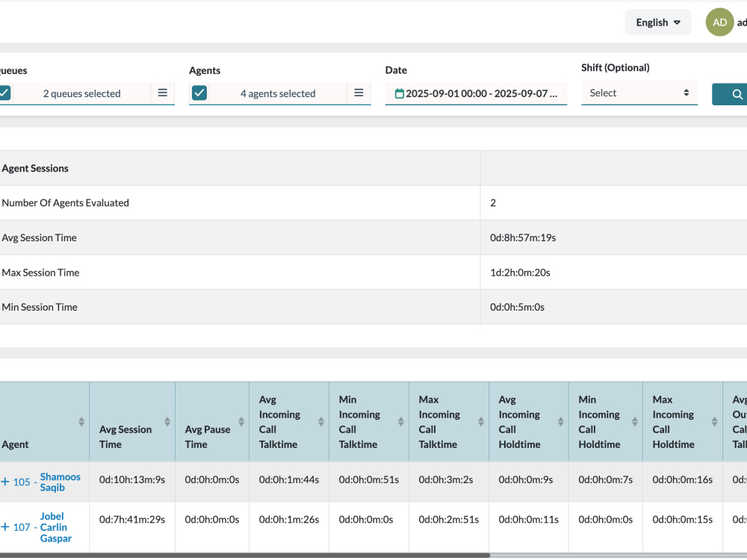Open the Shift (Optional) Select dropdown
This screenshot has width=747, height=560.
tap(639, 93)
